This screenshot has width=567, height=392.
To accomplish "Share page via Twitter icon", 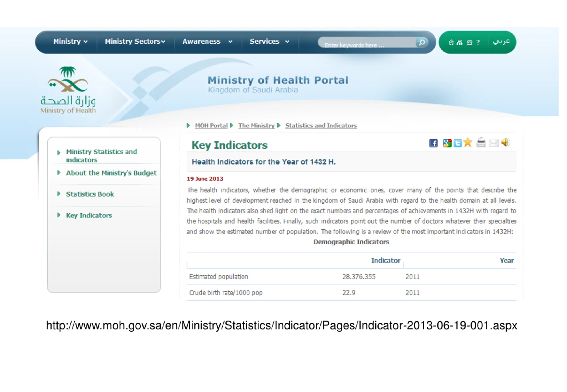I will [x=457, y=143].
